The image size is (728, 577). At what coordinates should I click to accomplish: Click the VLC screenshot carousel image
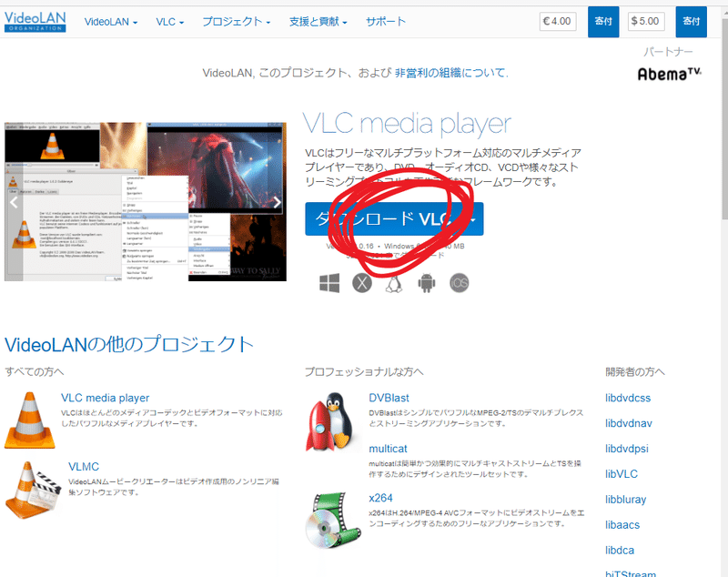click(146, 202)
